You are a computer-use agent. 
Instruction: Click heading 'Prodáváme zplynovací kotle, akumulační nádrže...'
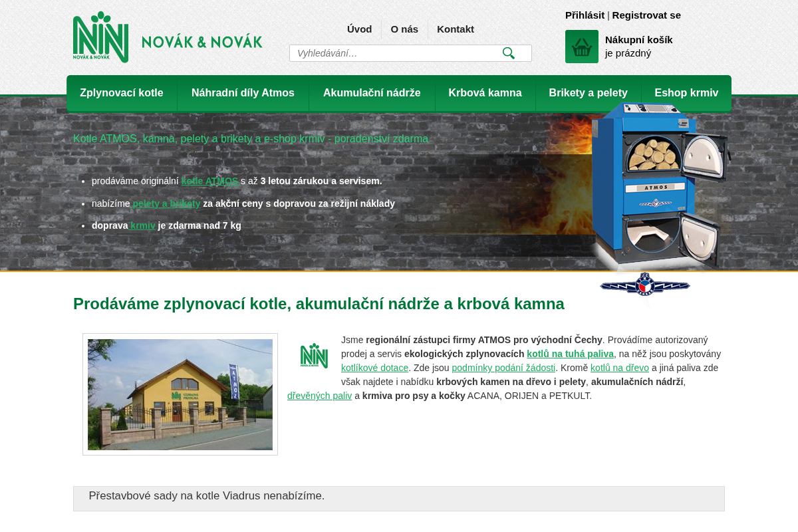[319, 304]
